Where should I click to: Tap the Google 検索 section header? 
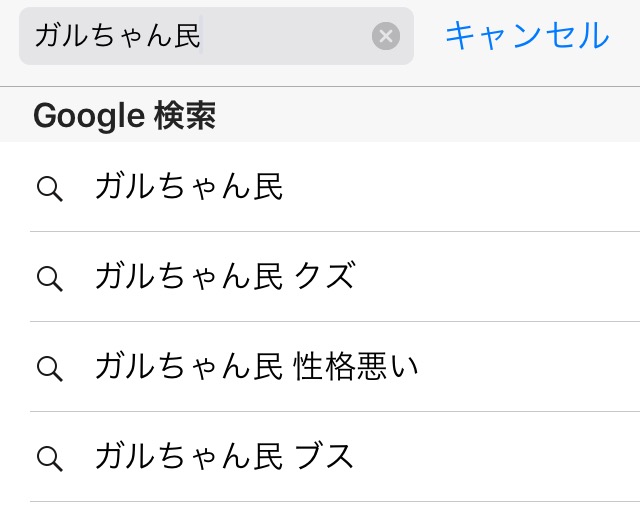320,115
